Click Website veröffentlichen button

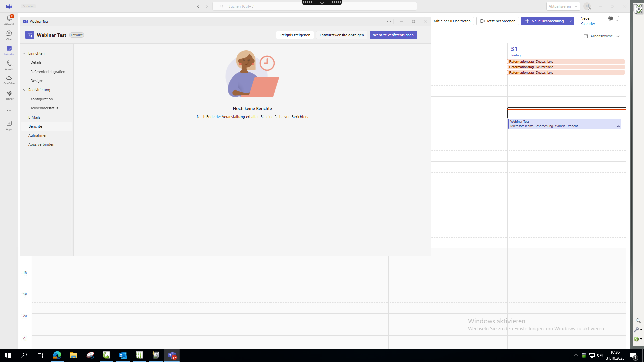pos(393,35)
